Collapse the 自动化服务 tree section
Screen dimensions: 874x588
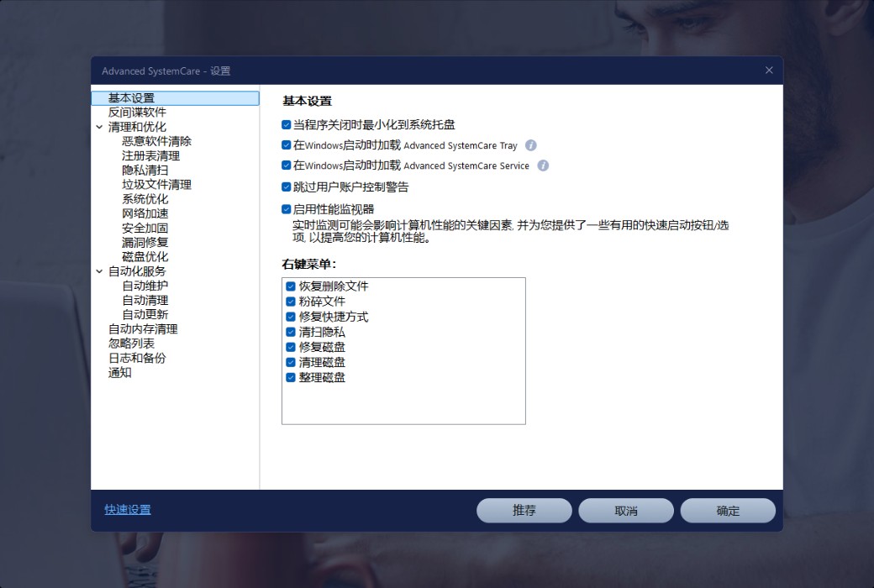click(x=100, y=271)
